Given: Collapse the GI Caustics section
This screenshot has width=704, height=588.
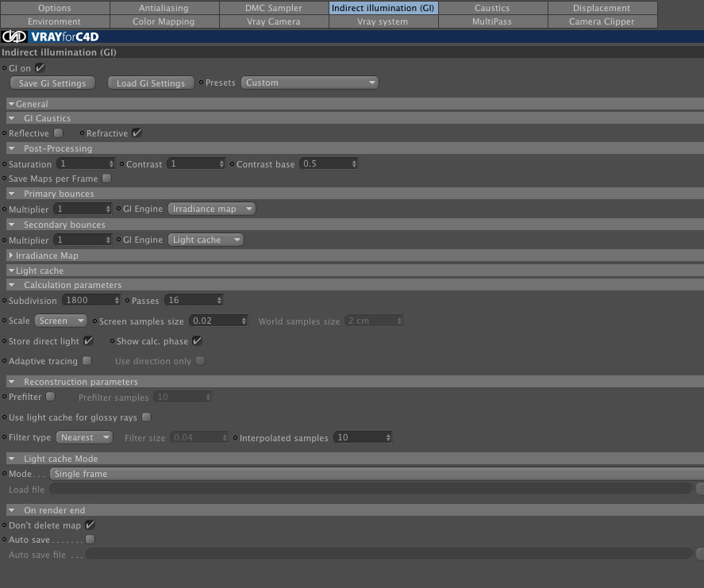Looking at the screenshot, I should [12, 118].
